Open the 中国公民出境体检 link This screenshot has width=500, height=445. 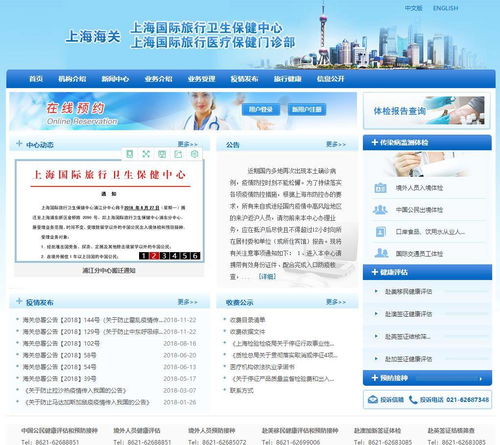pyautogui.click(x=419, y=210)
